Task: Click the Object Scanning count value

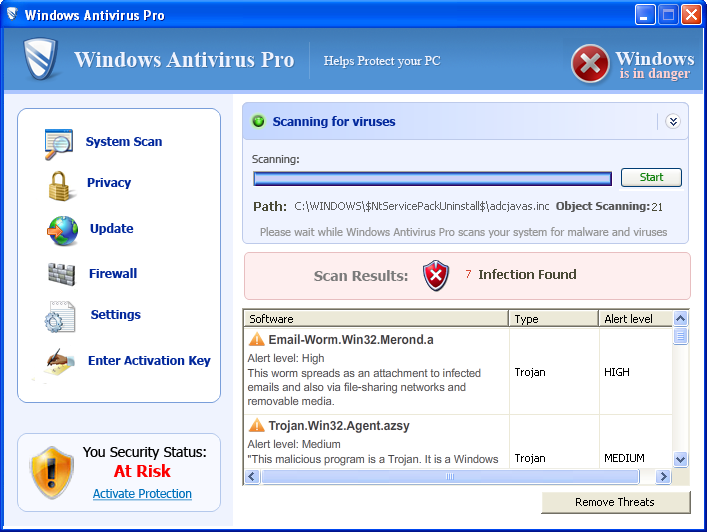Action: click(x=657, y=207)
